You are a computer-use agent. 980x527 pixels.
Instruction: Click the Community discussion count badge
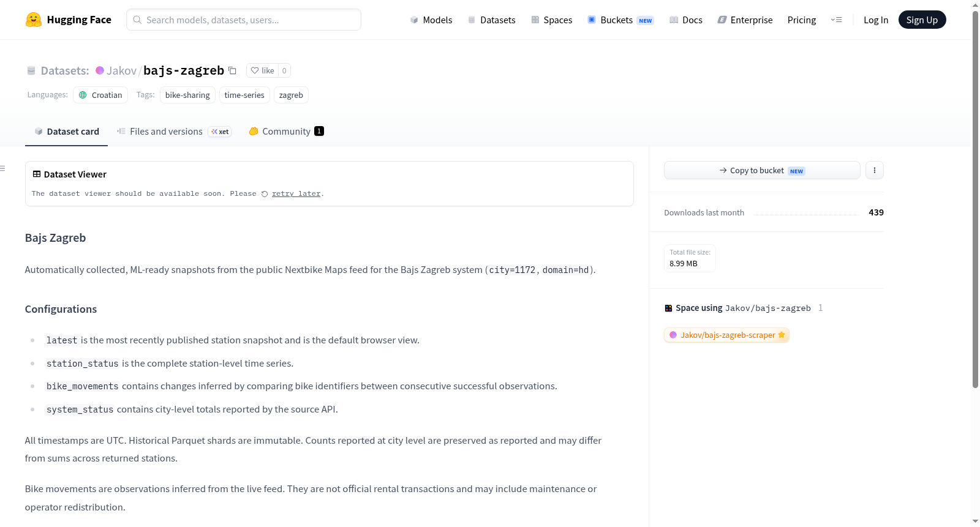319,131
